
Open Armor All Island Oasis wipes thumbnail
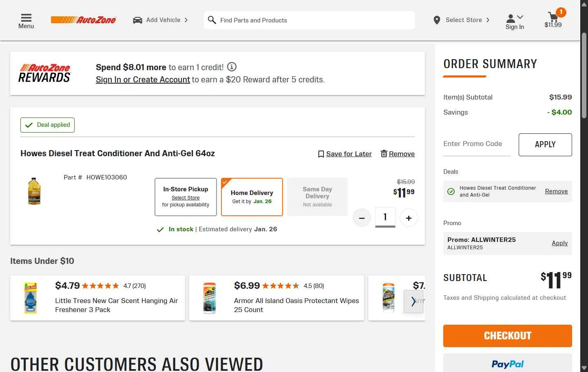click(209, 298)
